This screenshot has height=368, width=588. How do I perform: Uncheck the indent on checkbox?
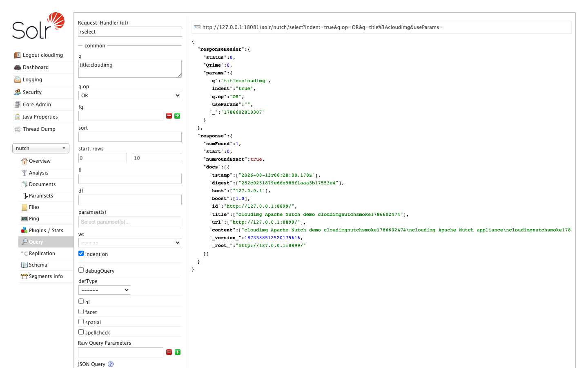click(81, 254)
